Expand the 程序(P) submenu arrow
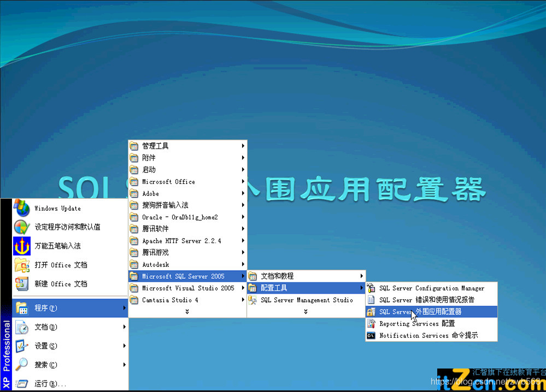This screenshot has height=392, width=546. pyautogui.click(x=124, y=308)
